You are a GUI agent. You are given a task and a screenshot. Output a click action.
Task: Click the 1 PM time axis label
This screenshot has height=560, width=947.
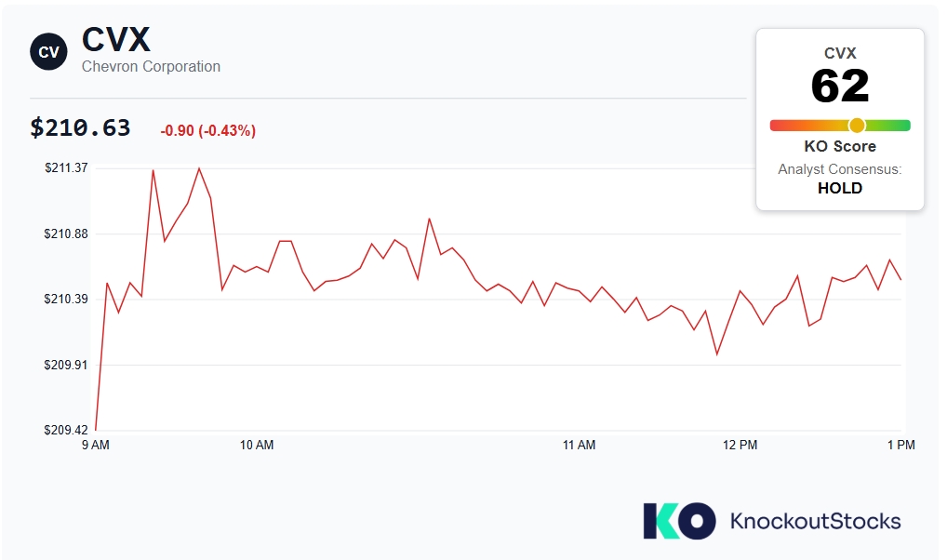901,446
